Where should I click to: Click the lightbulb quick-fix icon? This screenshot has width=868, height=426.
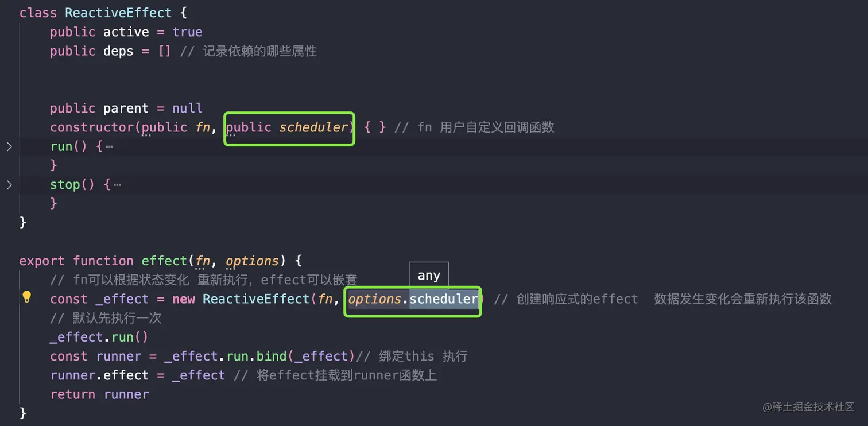[26, 297]
